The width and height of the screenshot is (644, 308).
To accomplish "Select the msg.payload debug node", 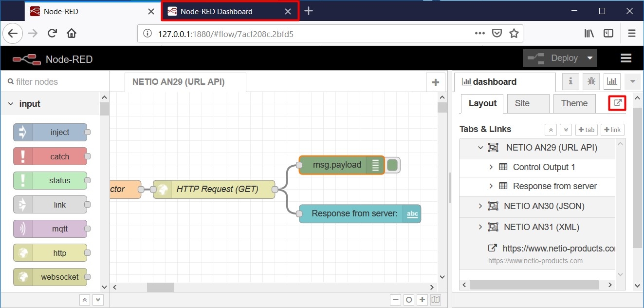I will [x=342, y=165].
